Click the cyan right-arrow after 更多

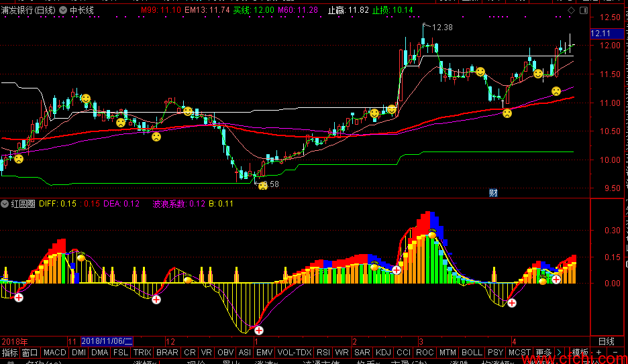coord(559,353)
